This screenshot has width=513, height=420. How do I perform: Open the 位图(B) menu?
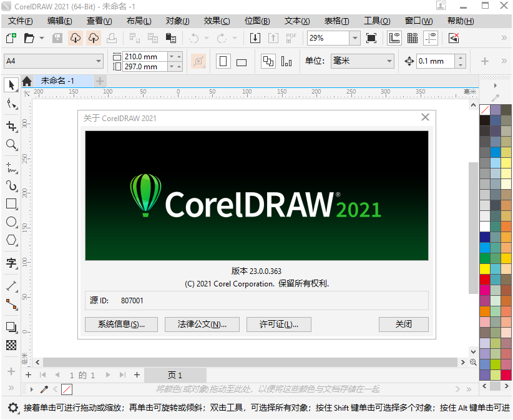[x=257, y=21]
